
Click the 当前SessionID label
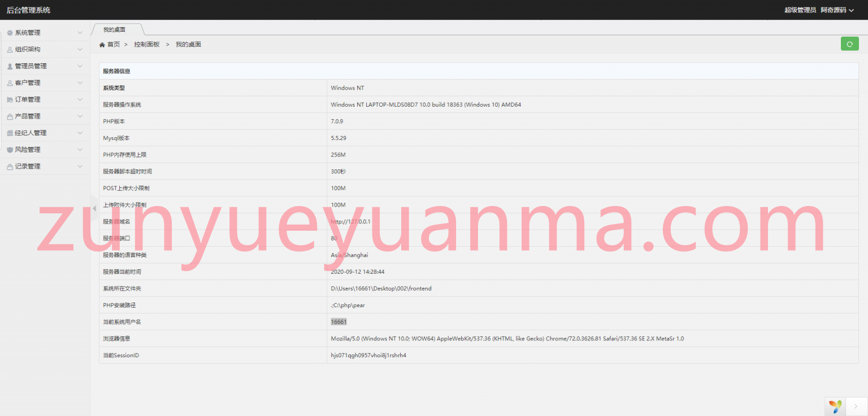click(x=120, y=356)
